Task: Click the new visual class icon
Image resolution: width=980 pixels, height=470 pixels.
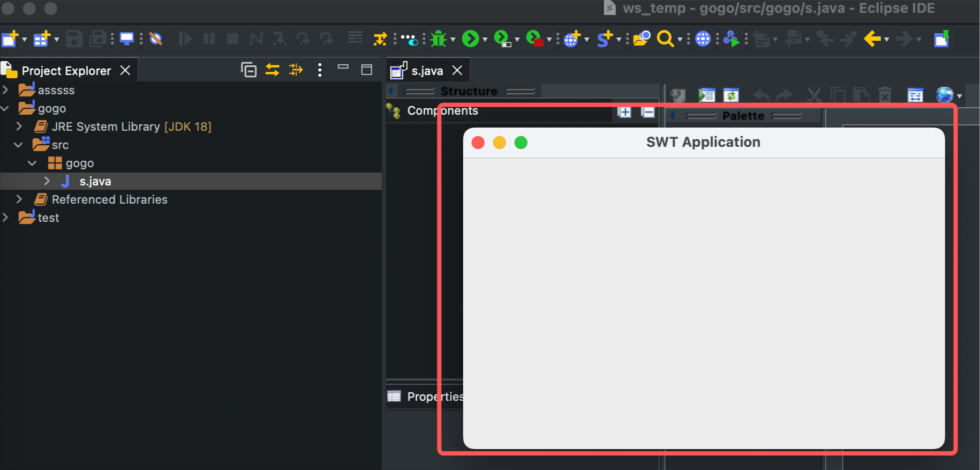Action: pos(42,39)
